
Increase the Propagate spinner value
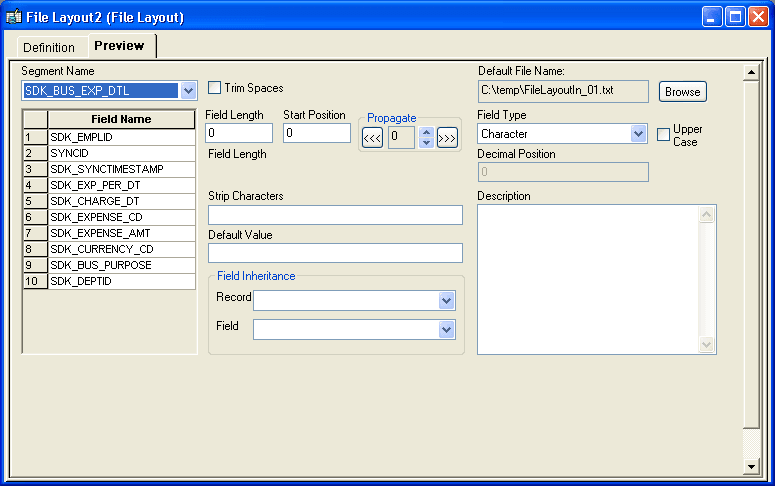pos(426,133)
